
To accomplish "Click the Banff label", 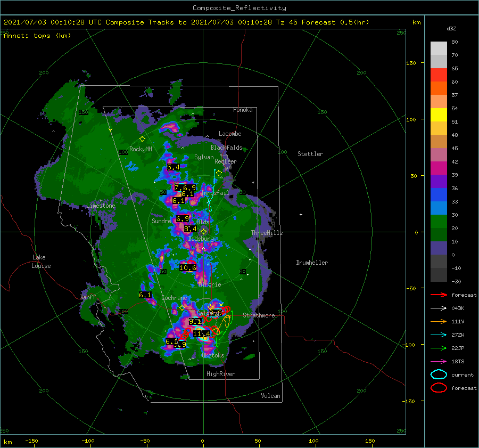I will click(x=88, y=297).
